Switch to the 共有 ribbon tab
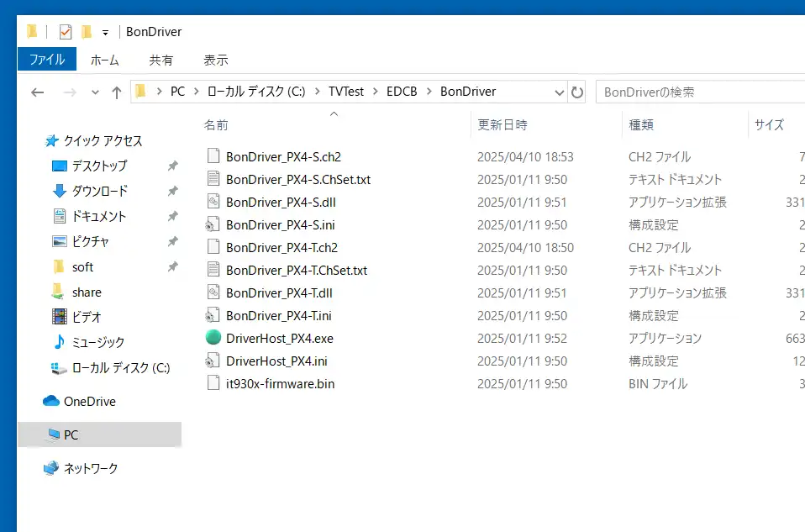Screen dimensions: 805x532 pos(161,60)
